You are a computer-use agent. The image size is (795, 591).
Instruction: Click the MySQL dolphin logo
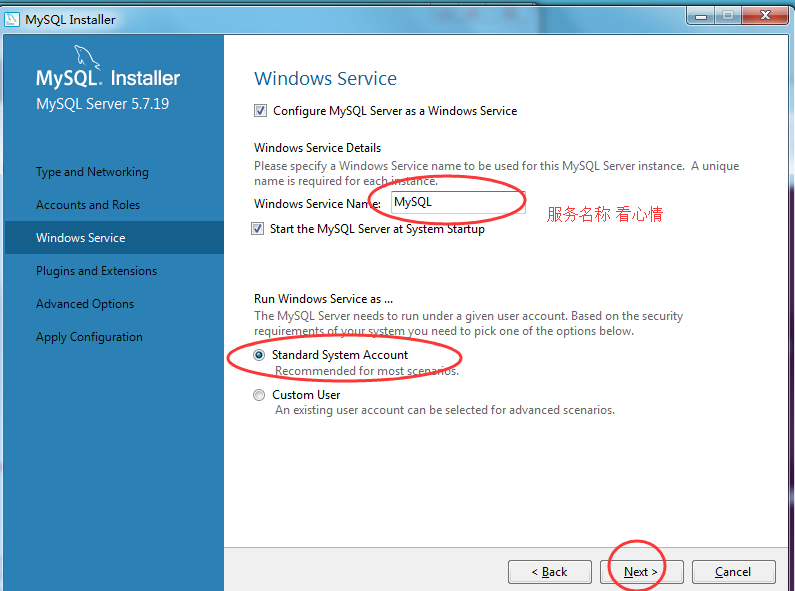point(87,57)
